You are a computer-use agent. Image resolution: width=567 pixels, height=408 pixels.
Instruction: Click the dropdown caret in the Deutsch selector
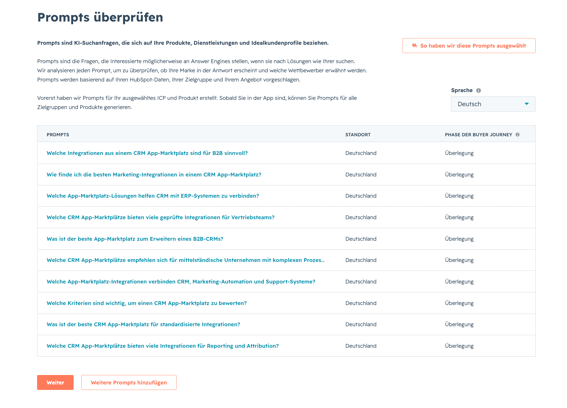click(x=526, y=104)
